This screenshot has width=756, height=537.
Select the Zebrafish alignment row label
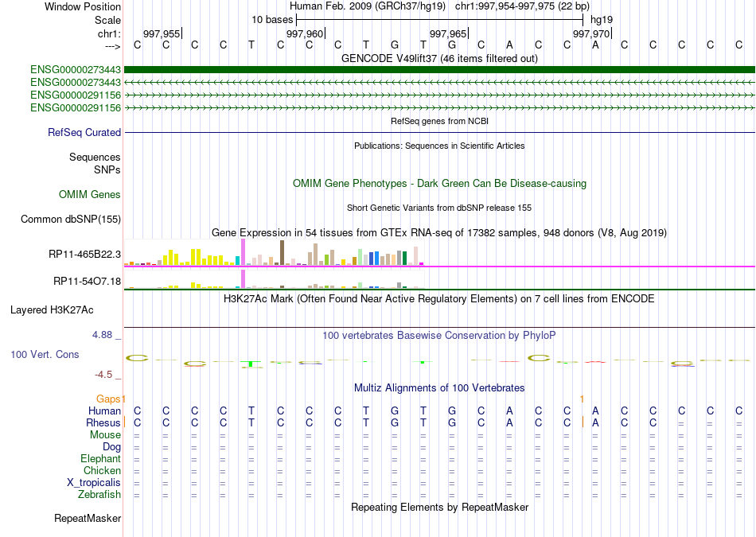(99, 494)
